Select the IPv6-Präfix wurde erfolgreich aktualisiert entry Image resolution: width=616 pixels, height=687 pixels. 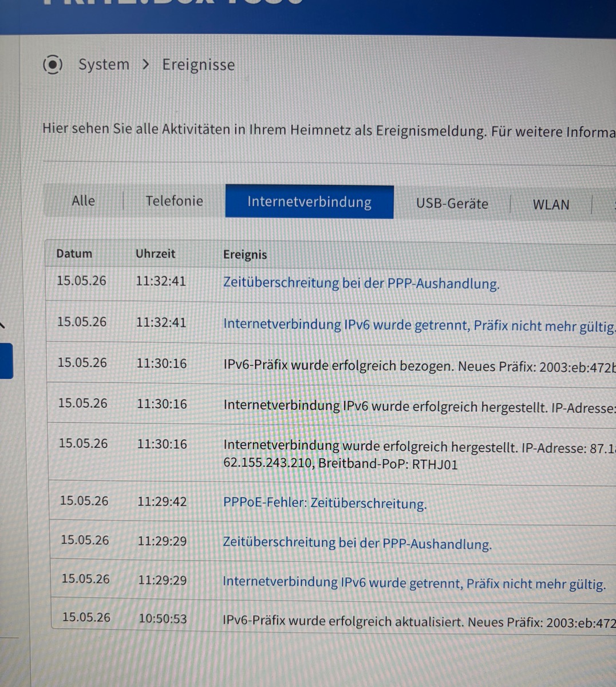(419, 621)
